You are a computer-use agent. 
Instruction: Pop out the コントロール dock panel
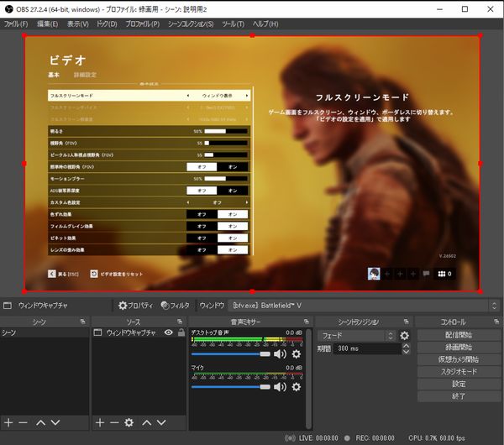(x=496, y=322)
